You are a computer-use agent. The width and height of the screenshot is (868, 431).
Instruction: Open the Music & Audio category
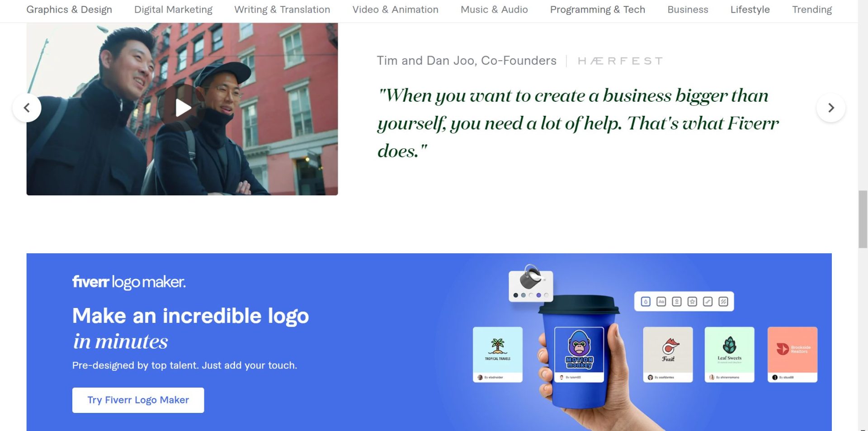coord(494,9)
